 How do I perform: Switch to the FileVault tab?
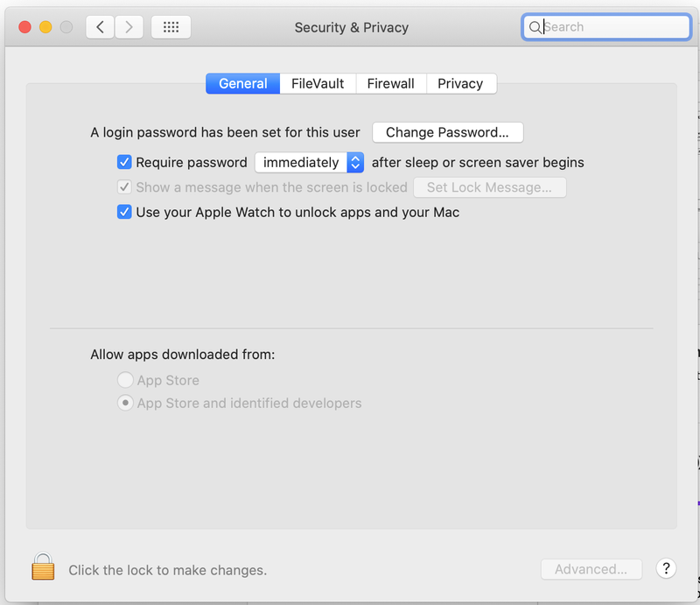[318, 83]
